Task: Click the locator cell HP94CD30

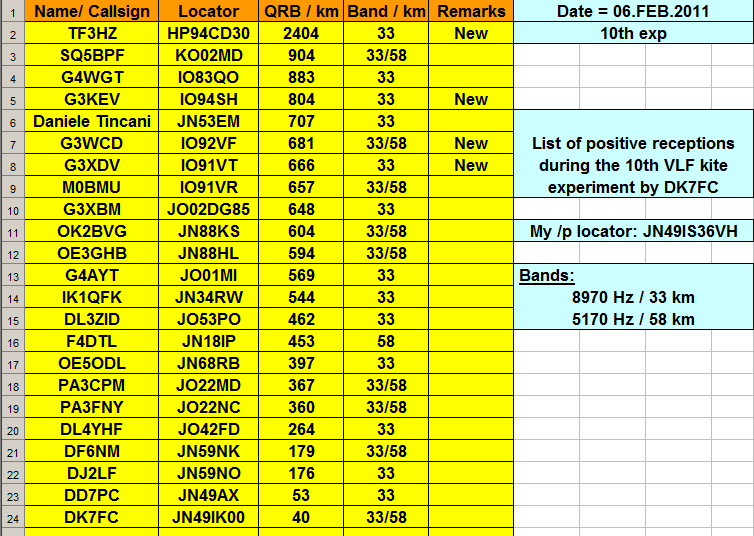Action: click(x=208, y=33)
